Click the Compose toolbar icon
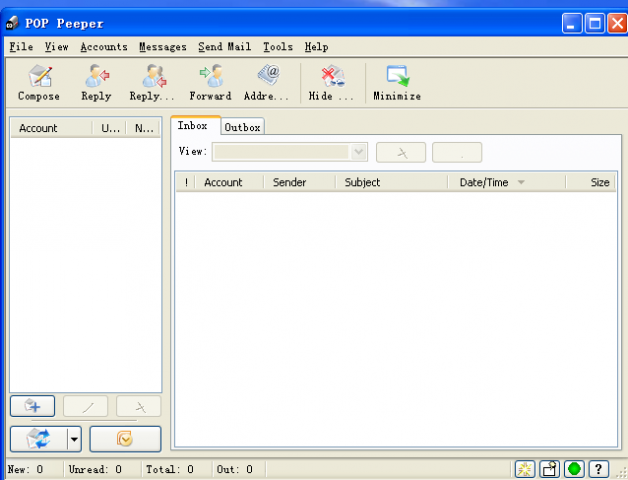 [x=39, y=82]
